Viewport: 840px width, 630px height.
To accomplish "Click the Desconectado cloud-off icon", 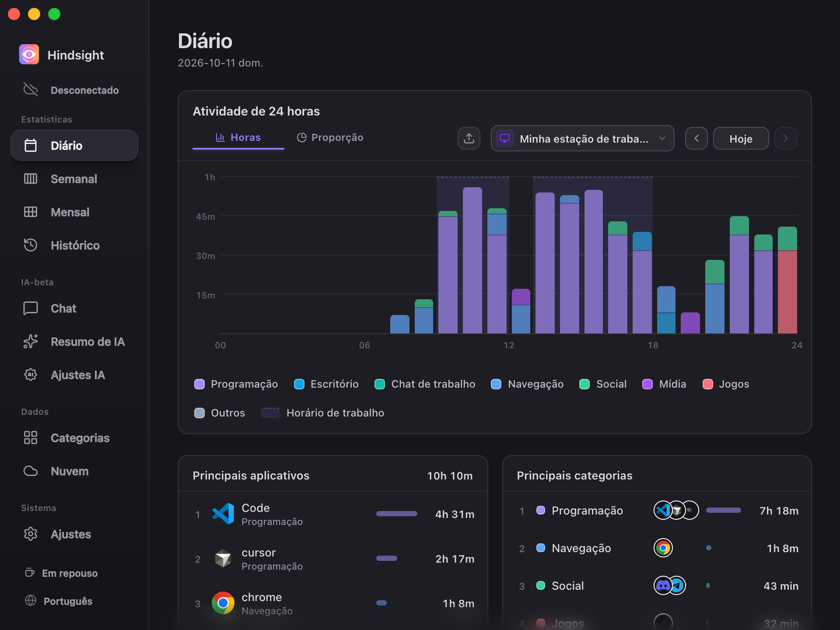I will click(x=31, y=90).
